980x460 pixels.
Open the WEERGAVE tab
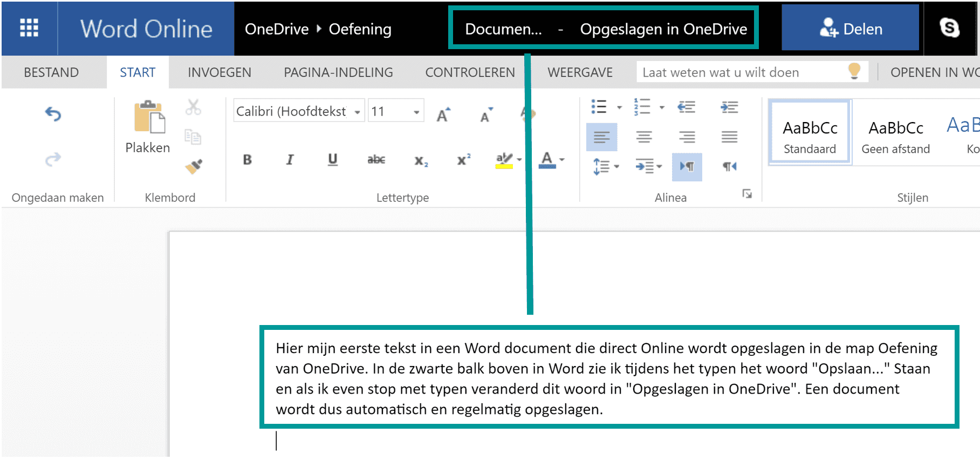pos(580,72)
